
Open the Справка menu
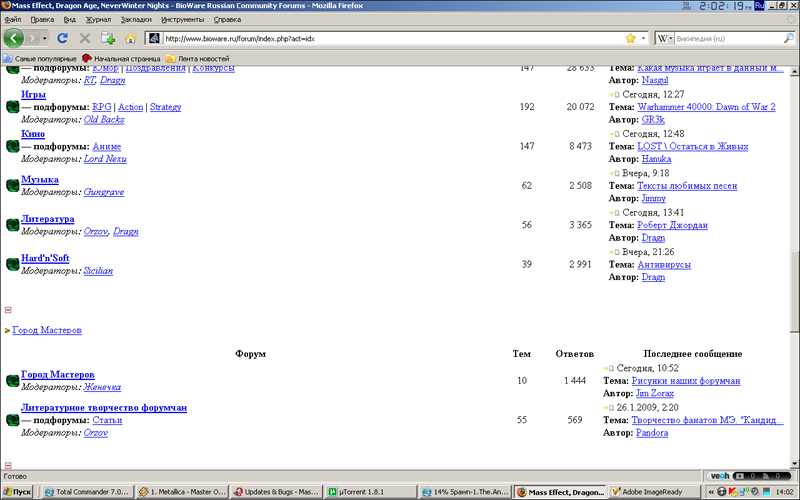[227, 19]
